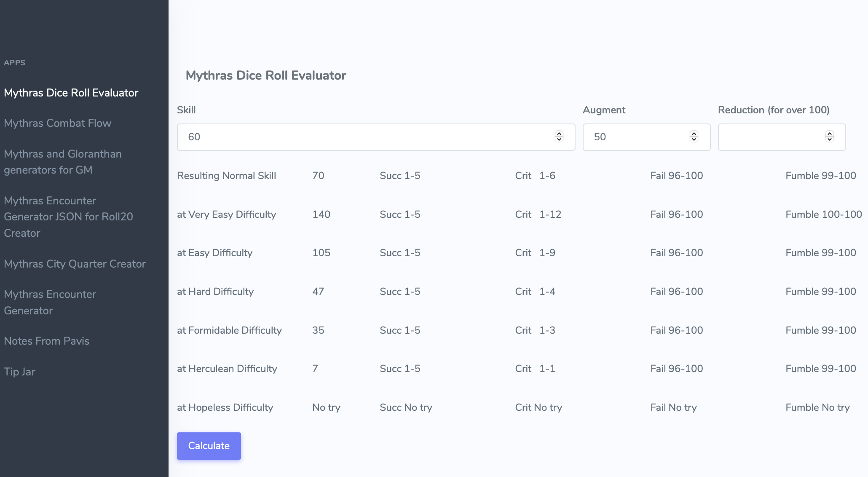Click the Reduction (for over 100) field
Image resolution: width=868 pixels, height=477 pixels.
[x=771, y=137]
